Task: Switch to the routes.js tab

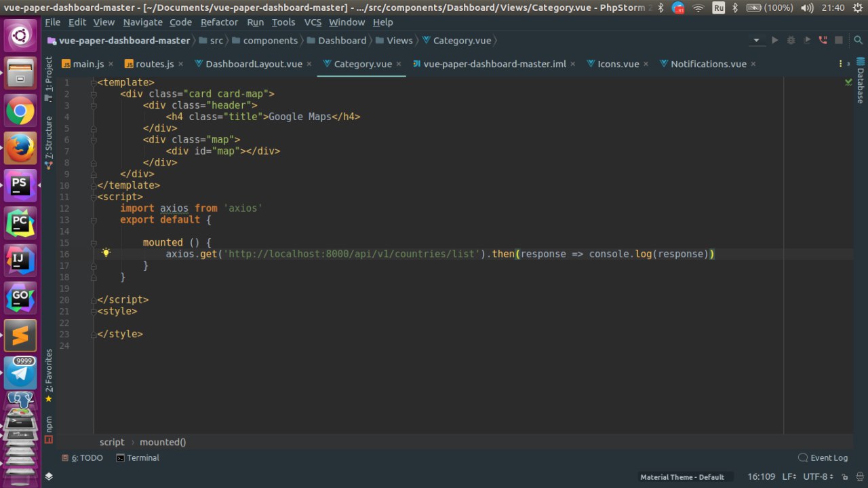Action: [155, 64]
